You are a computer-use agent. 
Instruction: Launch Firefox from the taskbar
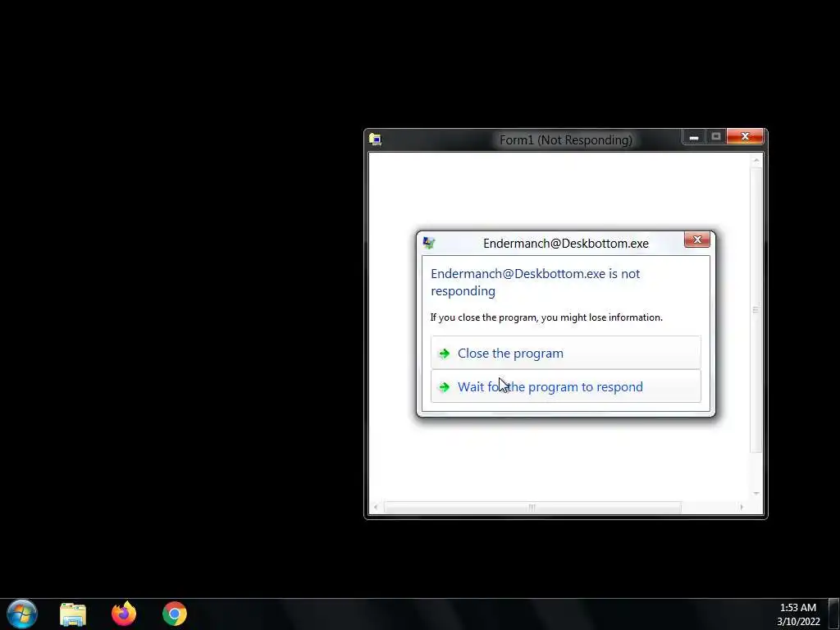[x=124, y=614]
